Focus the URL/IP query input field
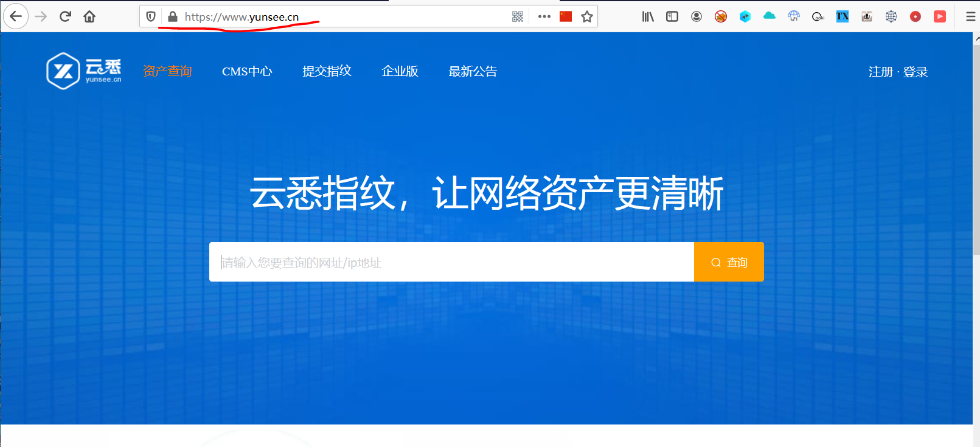Screen dimensions: 980x447 [x=451, y=262]
